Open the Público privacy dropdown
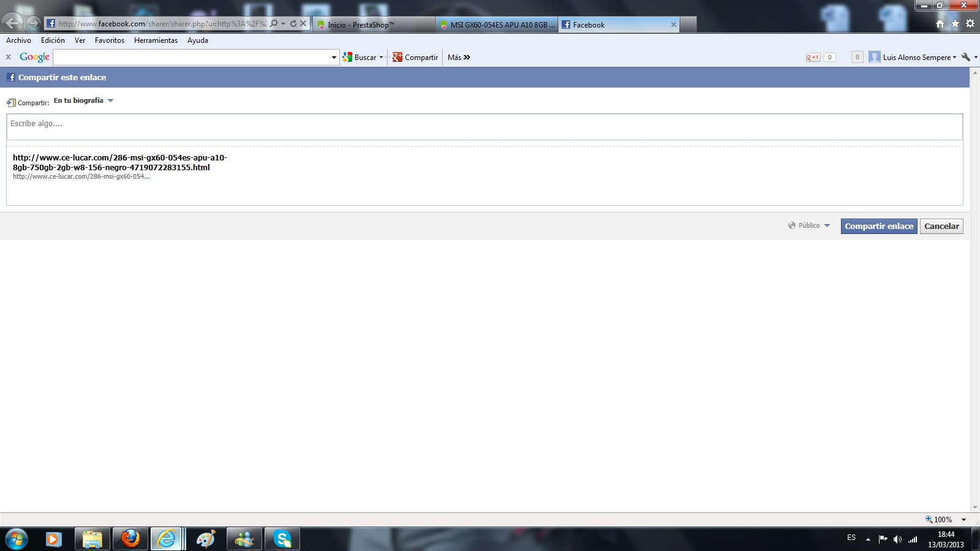 tap(827, 225)
